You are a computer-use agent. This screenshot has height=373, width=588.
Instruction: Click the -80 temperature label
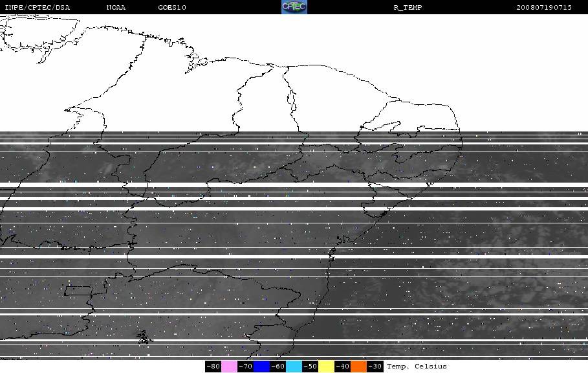coord(213,367)
